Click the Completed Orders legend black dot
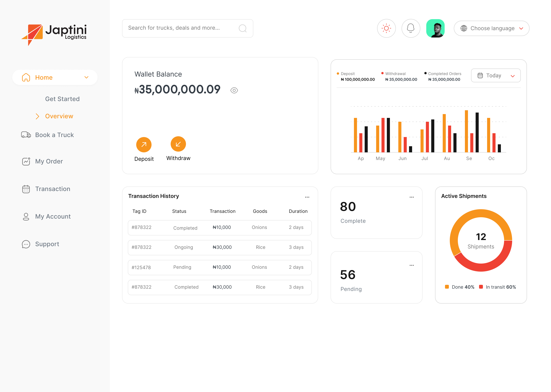 point(425,73)
